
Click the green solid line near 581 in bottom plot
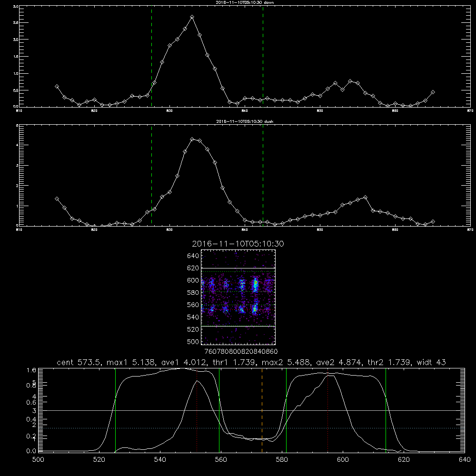(286, 410)
